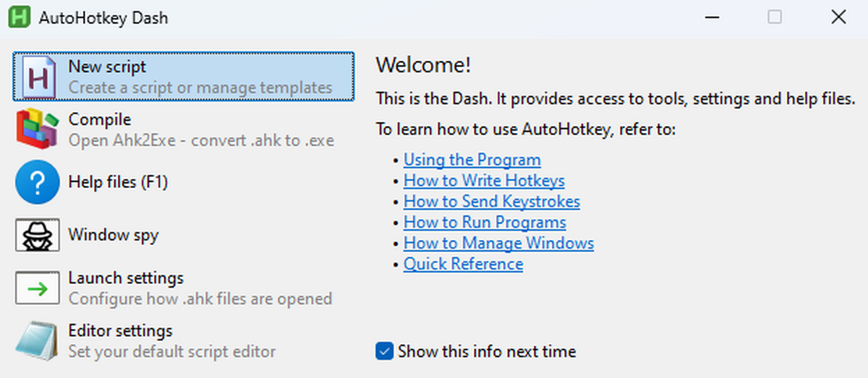Open How to Write Hotkeys link
This screenshot has width=868, height=378.
pyautogui.click(x=484, y=181)
